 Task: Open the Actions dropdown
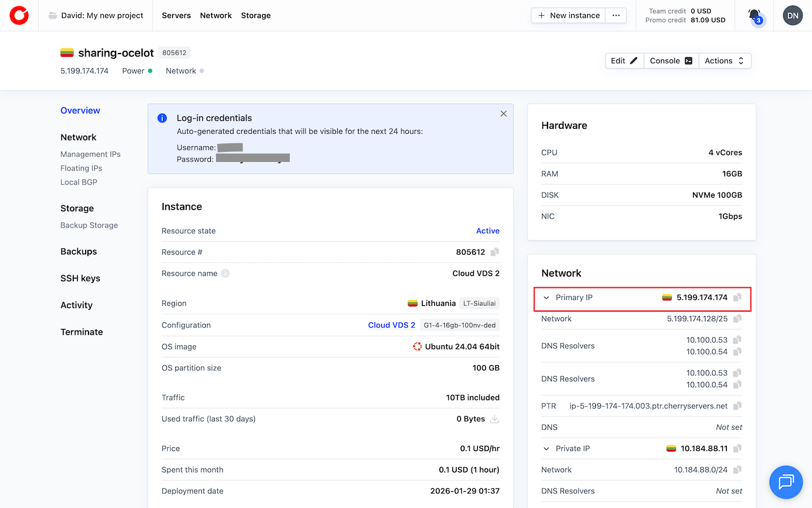(724, 61)
